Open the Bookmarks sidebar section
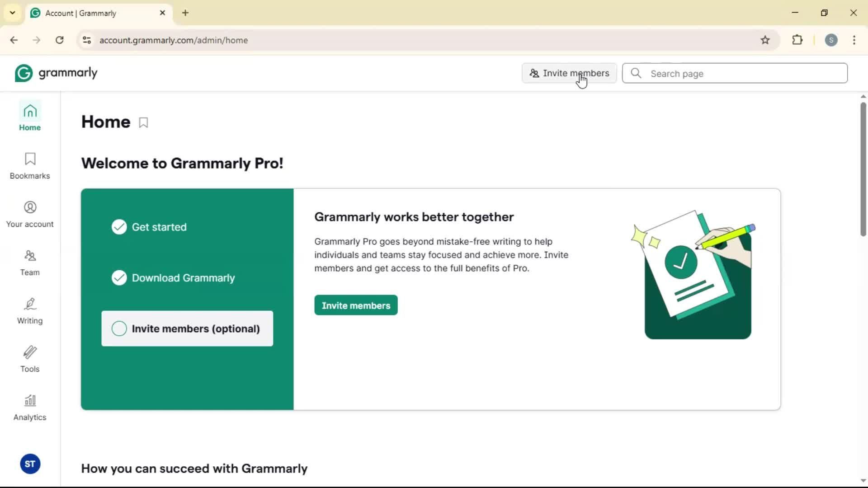 [x=30, y=166]
